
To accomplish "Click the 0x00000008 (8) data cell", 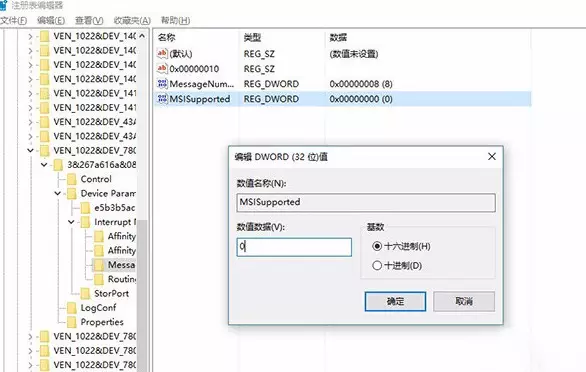I will tap(361, 84).
